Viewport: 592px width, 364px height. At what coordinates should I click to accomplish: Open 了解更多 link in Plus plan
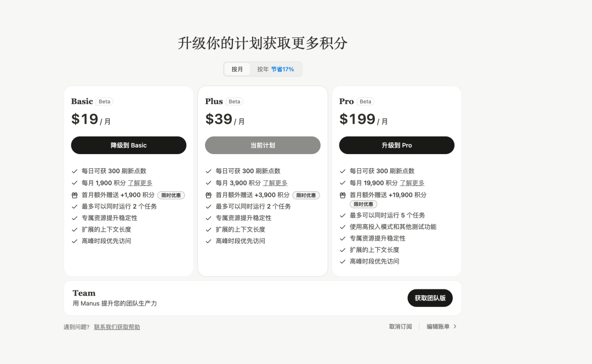click(275, 183)
